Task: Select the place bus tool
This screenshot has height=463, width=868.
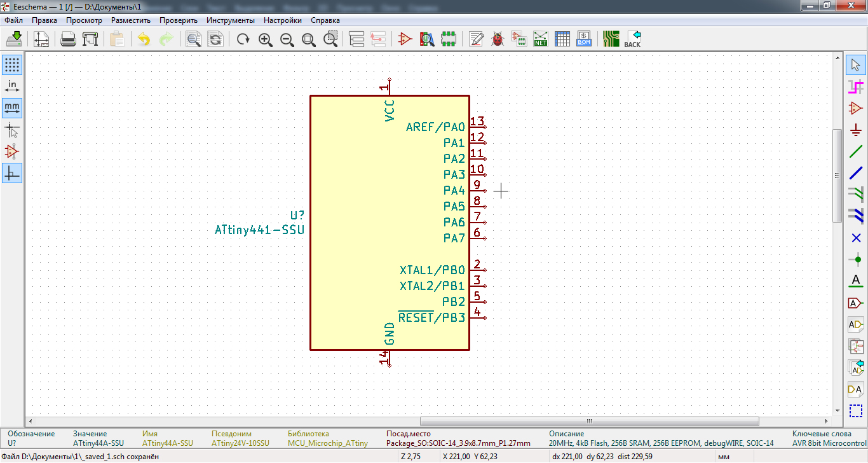Action: [855, 173]
